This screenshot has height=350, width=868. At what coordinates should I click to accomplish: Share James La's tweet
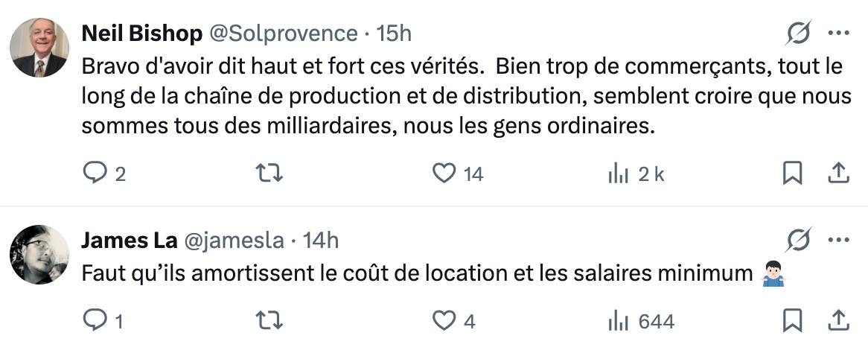click(838, 320)
